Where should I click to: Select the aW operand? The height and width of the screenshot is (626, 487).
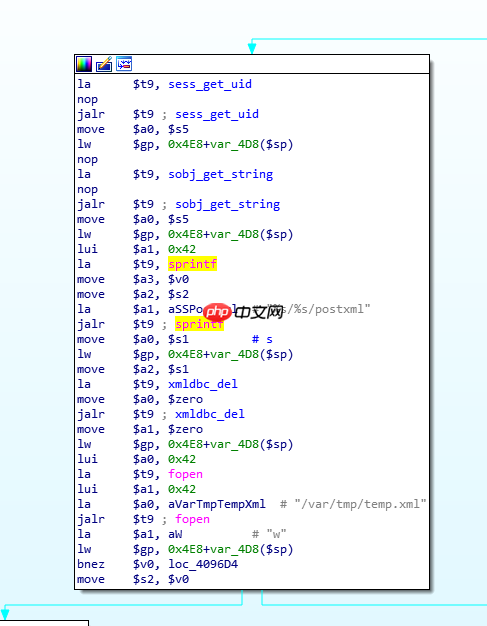(175, 534)
